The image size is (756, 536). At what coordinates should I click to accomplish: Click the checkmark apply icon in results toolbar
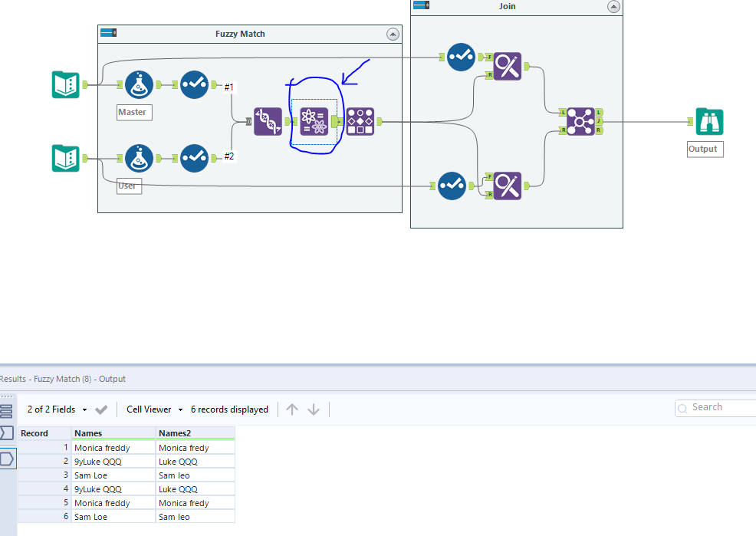pyautogui.click(x=101, y=409)
